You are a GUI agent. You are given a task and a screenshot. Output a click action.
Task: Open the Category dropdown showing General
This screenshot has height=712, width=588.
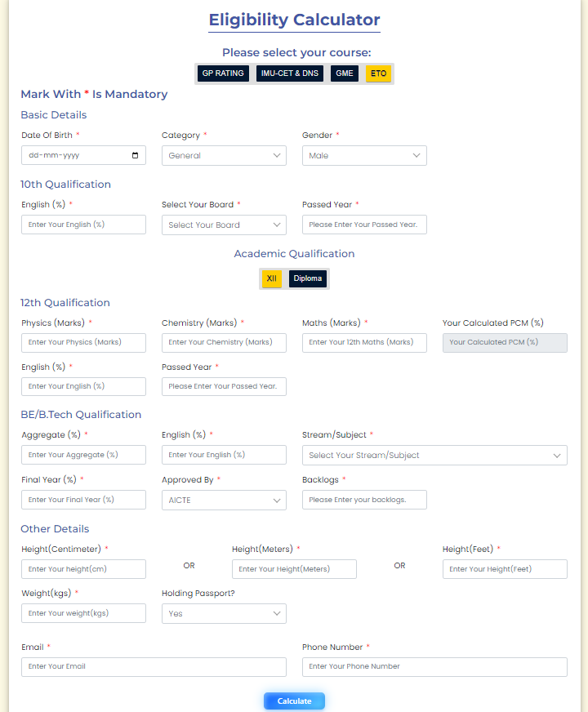pyautogui.click(x=224, y=155)
